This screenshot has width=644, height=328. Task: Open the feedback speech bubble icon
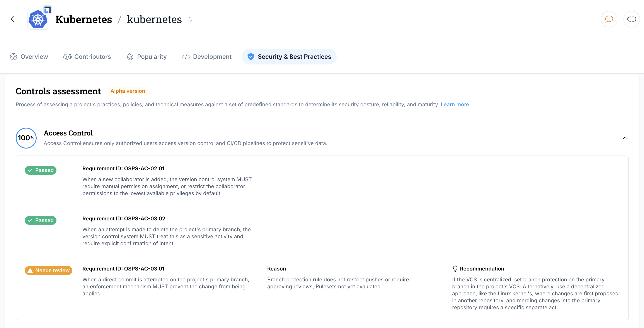[609, 19]
